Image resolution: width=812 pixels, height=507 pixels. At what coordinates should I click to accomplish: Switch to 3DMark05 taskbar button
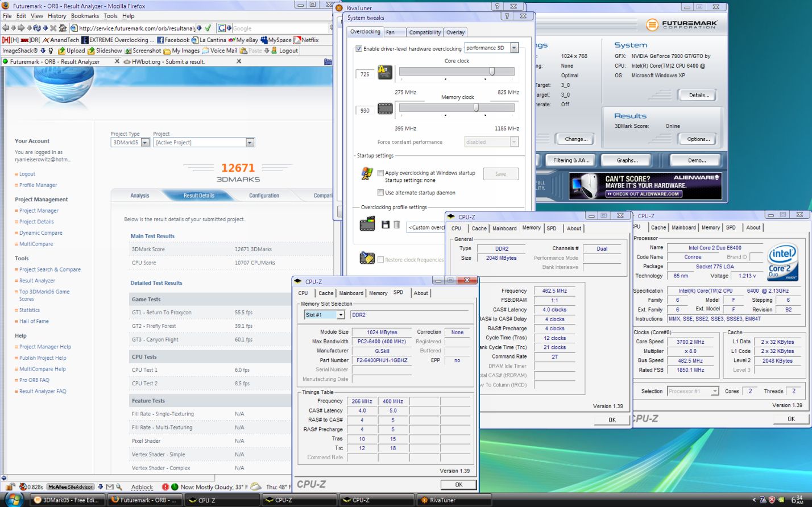67,500
